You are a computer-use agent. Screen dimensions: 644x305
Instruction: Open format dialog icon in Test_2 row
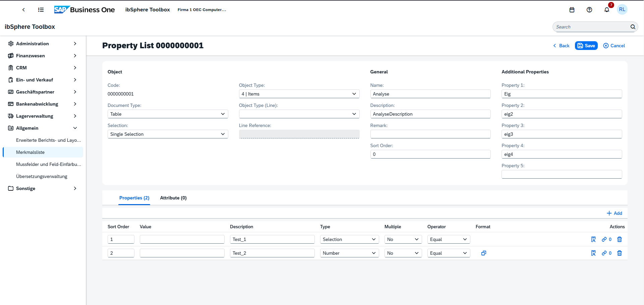coord(484,253)
